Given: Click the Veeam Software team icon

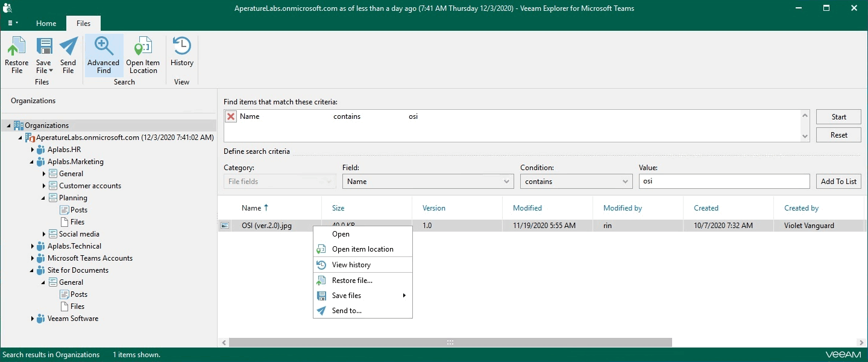Looking at the screenshot, I should click(41, 319).
